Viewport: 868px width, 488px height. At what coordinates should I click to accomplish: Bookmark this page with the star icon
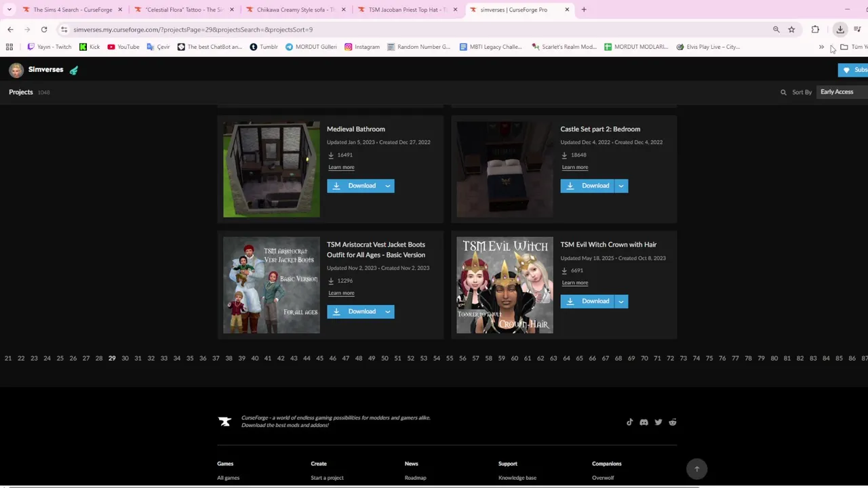791,29
